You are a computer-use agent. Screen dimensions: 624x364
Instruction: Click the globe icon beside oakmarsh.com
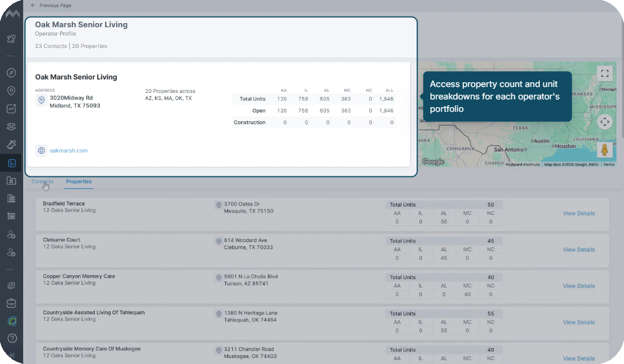tap(41, 150)
